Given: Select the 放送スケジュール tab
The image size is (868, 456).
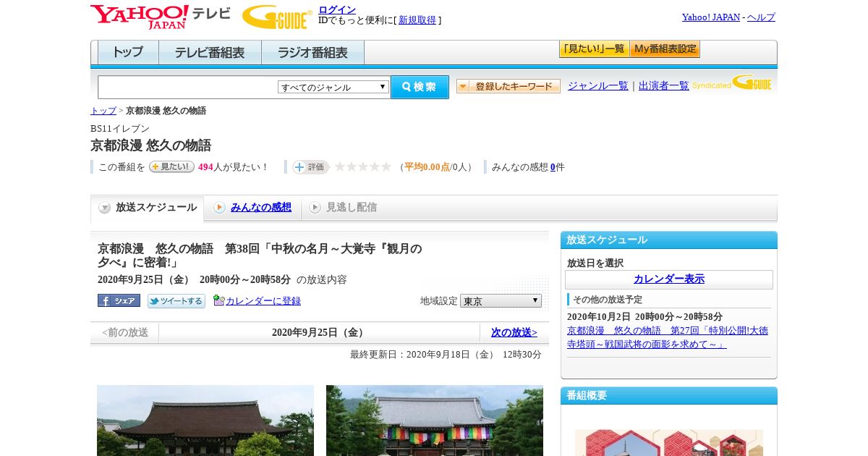Looking at the screenshot, I should (148, 208).
